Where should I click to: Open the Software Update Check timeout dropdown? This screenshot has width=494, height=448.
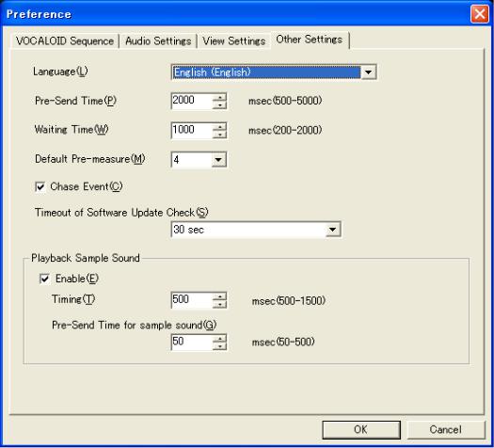333,230
